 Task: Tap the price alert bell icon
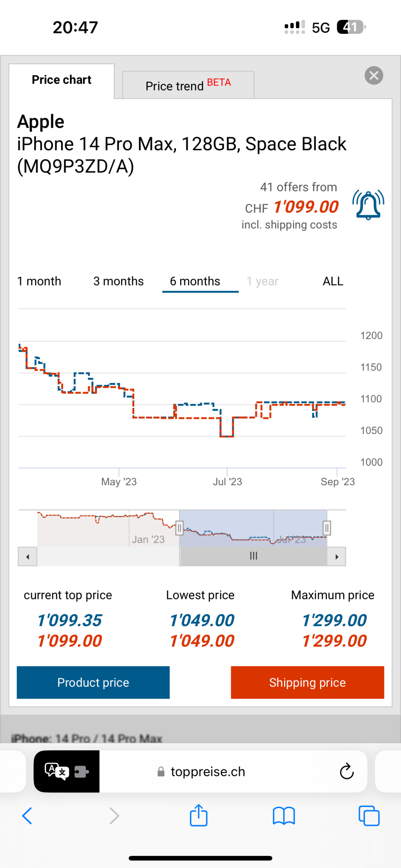click(x=368, y=205)
